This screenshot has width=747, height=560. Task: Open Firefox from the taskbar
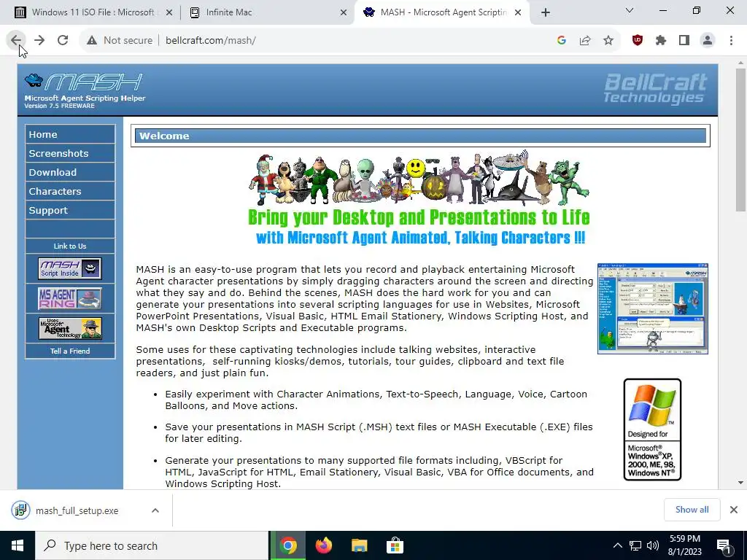[324, 545]
